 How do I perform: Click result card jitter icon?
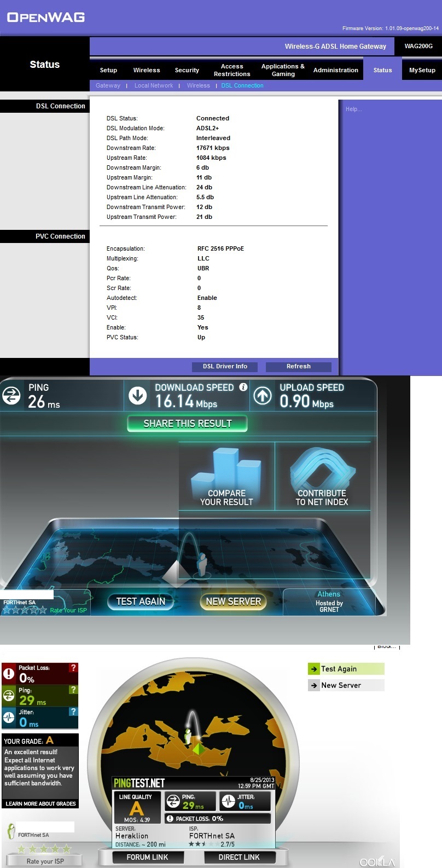pyautogui.click(x=228, y=802)
